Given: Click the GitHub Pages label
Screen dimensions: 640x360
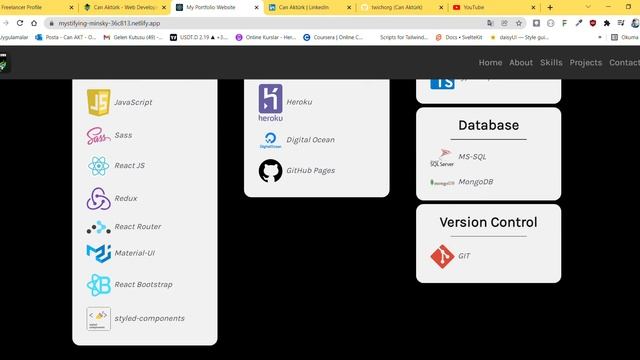Looking at the screenshot, I should pyautogui.click(x=311, y=171).
